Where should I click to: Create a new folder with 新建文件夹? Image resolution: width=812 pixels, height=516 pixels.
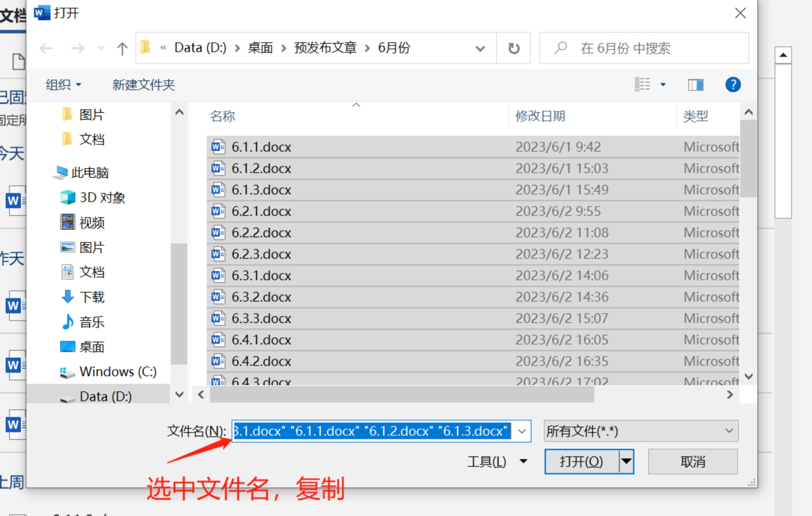(x=144, y=85)
